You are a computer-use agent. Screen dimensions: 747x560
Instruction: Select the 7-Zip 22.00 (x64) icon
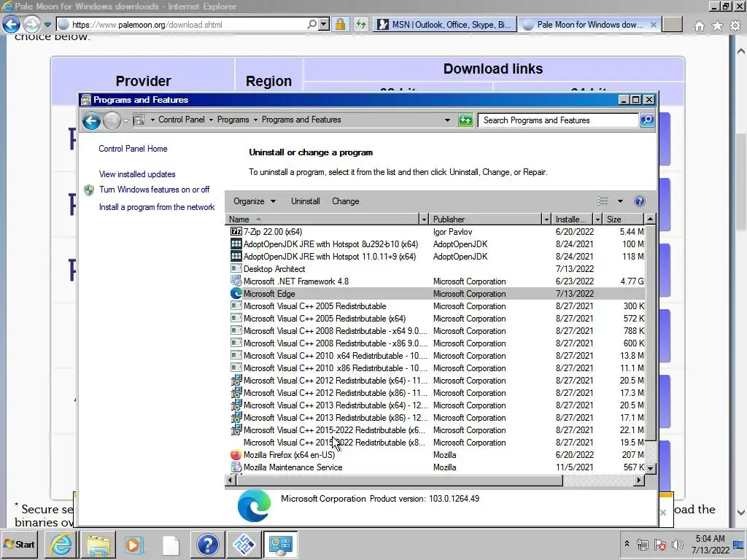(x=236, y=232)
